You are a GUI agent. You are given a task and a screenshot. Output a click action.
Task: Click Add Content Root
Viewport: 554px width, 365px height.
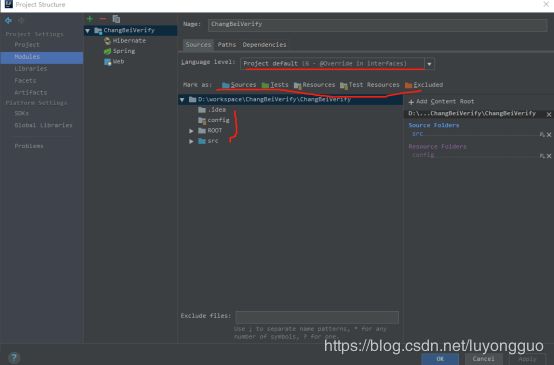[441, 102]
